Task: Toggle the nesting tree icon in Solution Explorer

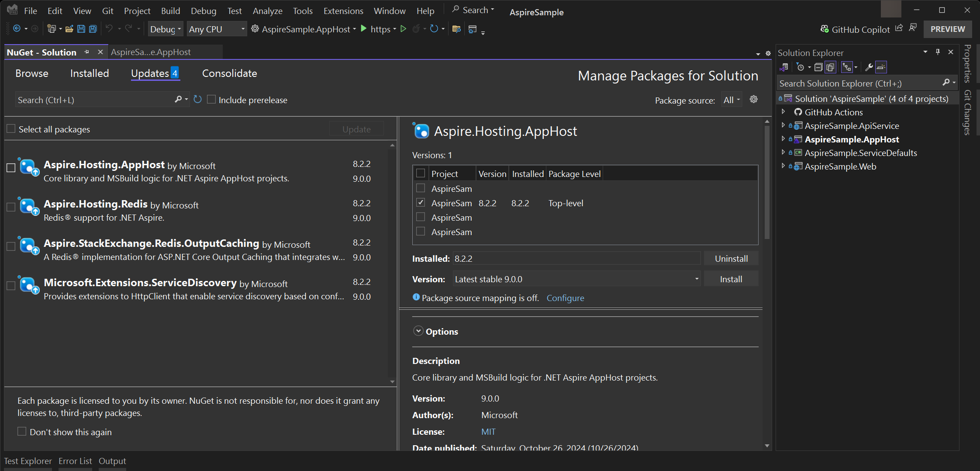Action: pos(847,67)
